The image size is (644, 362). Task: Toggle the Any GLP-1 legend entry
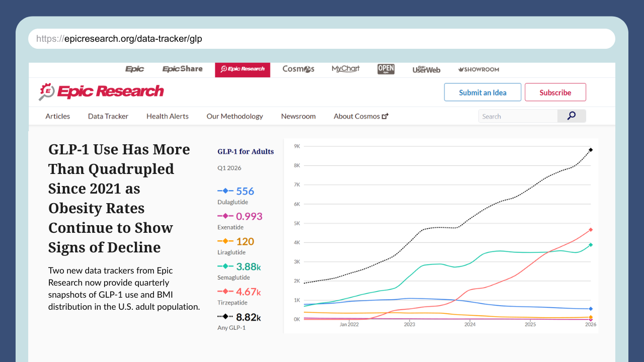[x=239, y=321]
